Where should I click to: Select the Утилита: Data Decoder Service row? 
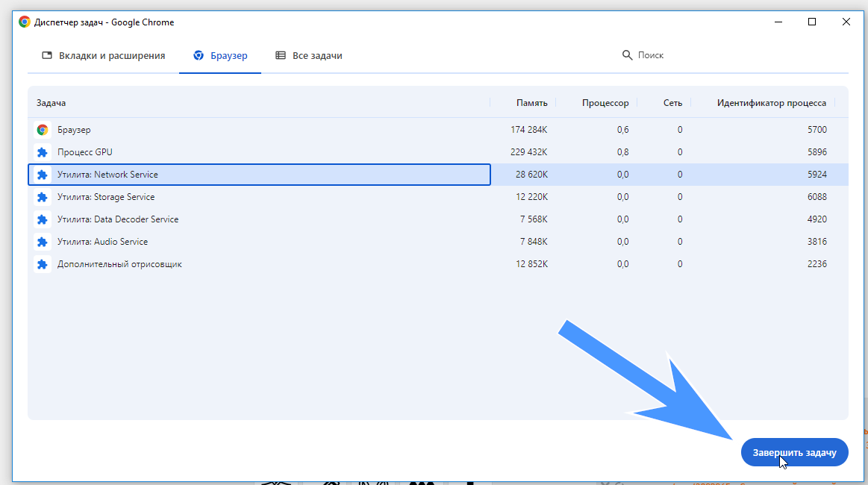click(x=438, y=219)
